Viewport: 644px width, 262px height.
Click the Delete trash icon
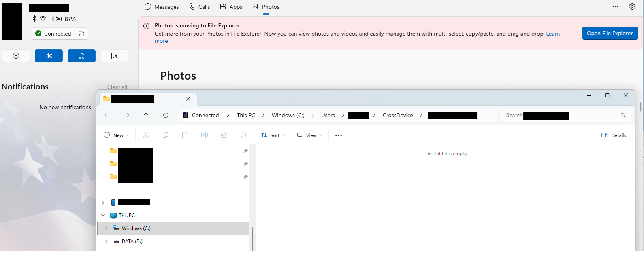pos(243,135)
